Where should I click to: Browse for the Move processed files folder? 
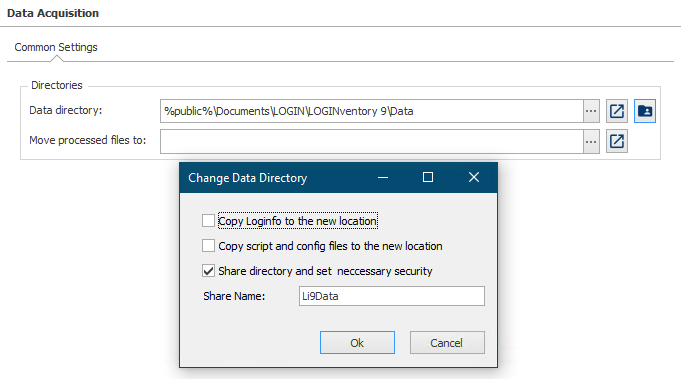pos(591,142)
